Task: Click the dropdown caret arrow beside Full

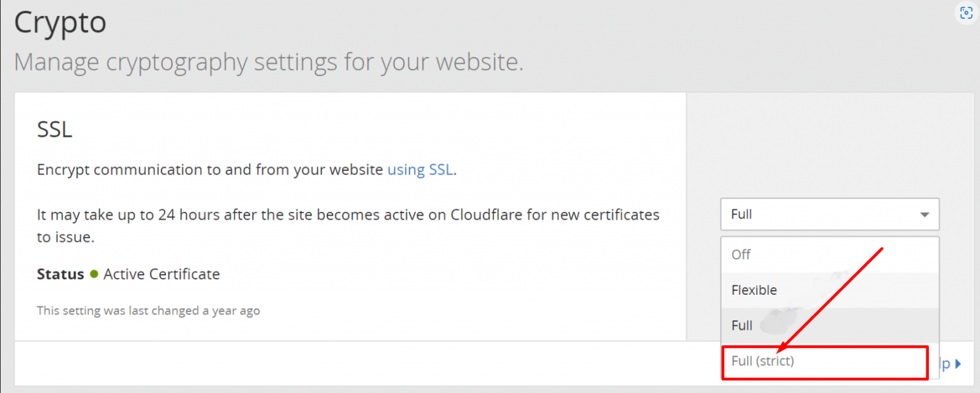Action: pyautogui.click(x=924, y=215)
